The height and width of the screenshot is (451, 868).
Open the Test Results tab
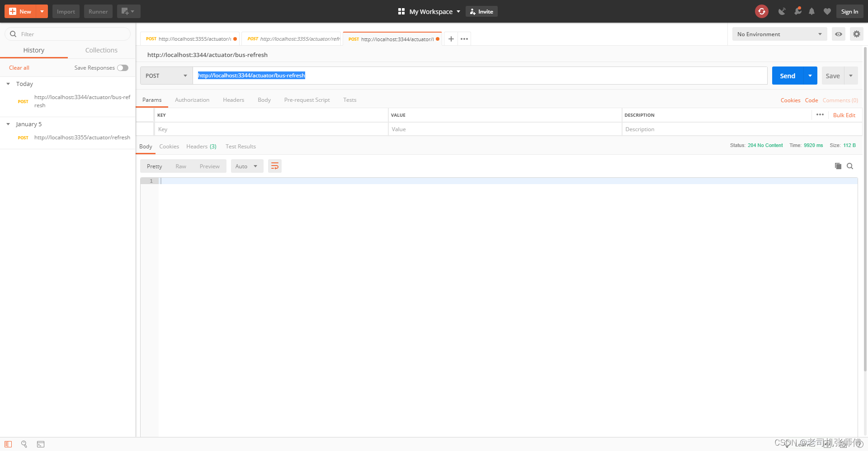(241, 147)
